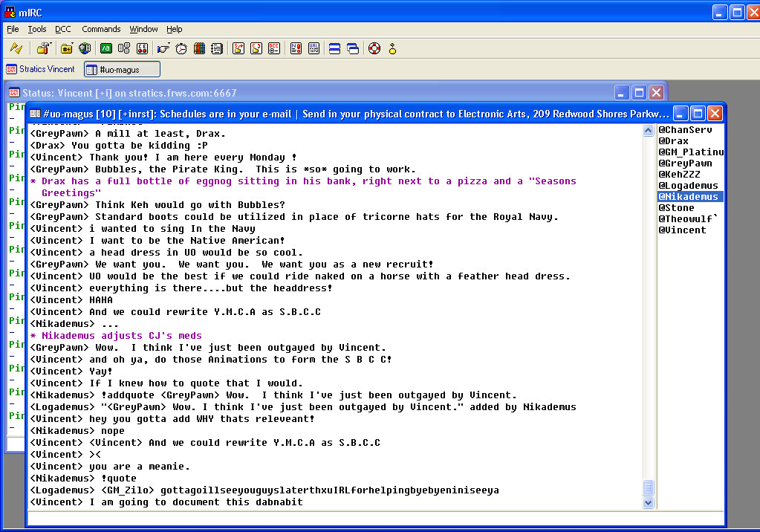Open the channels folder icon
The height and width of the screenshot is (532, 760).
67,48
